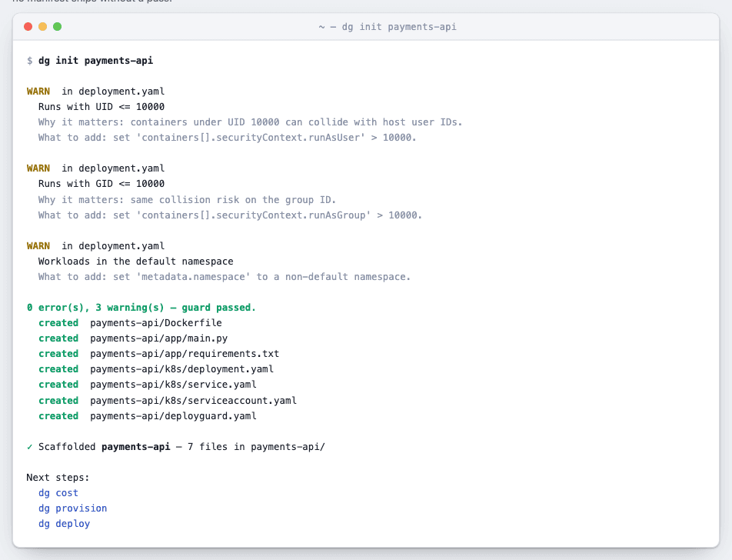Image resolution: width=732 pixels, height=560 pixels.
Task: Click the file path payments-api/app/main.py
Action: [x=158, y=338]
